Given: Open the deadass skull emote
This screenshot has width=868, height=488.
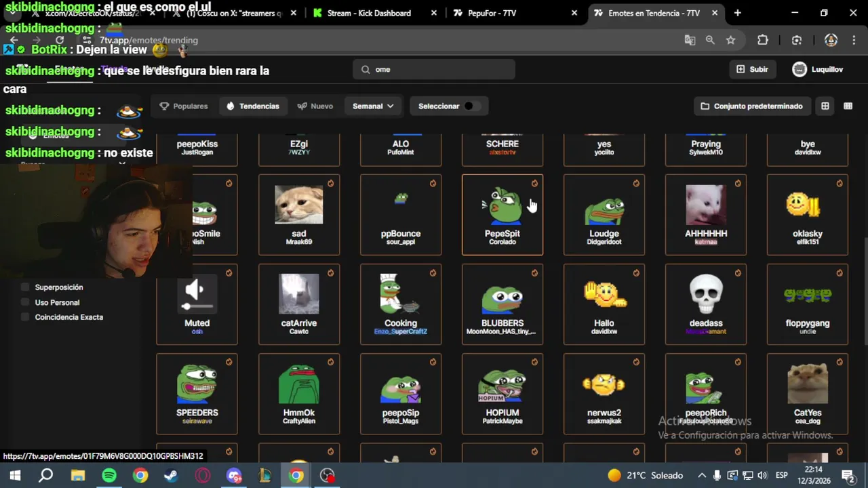Looking at the screenshot, I should 706,304.
